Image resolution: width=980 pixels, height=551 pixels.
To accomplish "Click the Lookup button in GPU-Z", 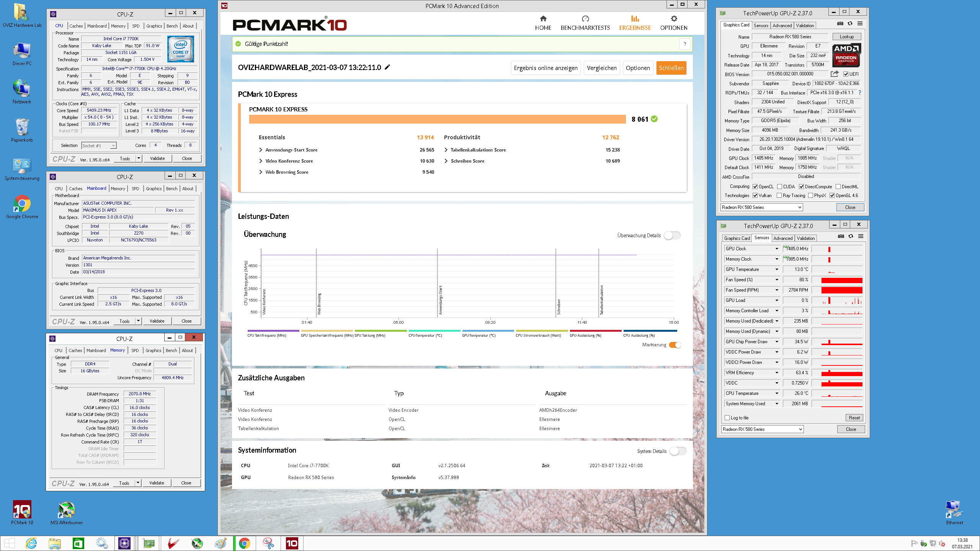I will coord(847,37).
